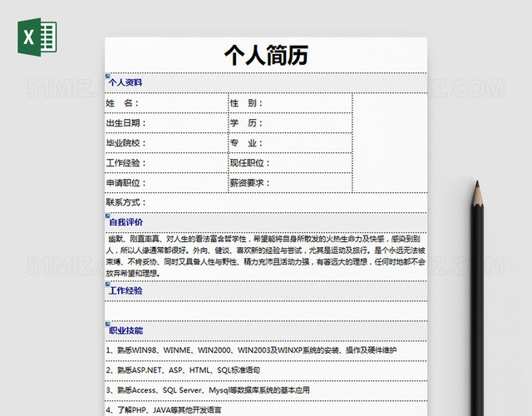The image size is (532, 416).
Task: Click the self-evaluation paragraph starting 幽默、刚直率真
Action: coord(266,256)
